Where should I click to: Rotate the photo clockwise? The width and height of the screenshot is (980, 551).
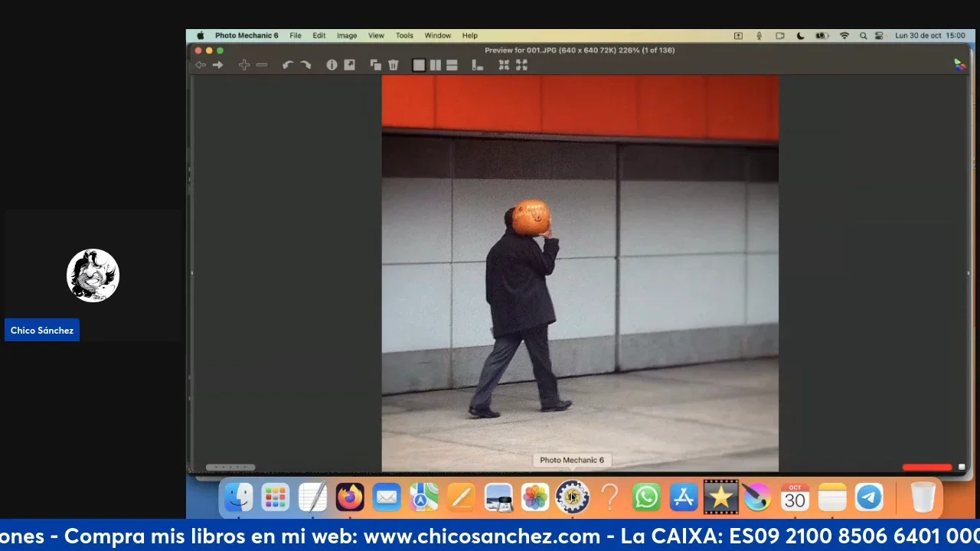tap(305, 65)
